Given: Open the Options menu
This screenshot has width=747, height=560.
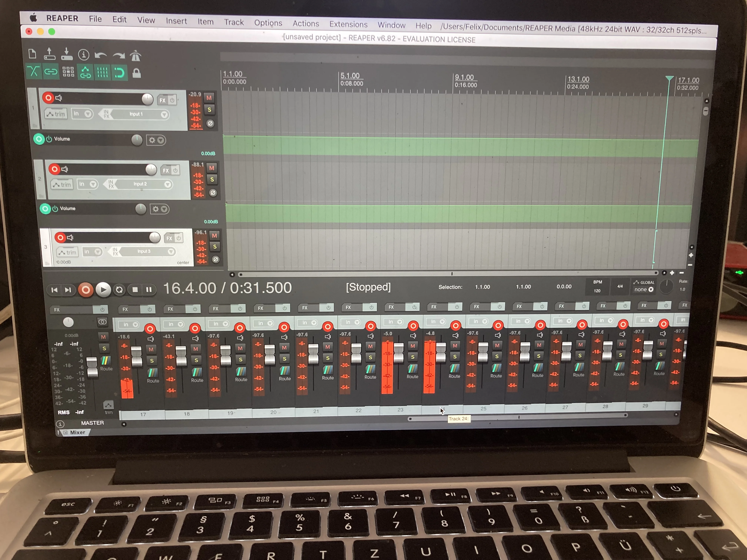Looking at the screenshot, I should pos(268,23).
